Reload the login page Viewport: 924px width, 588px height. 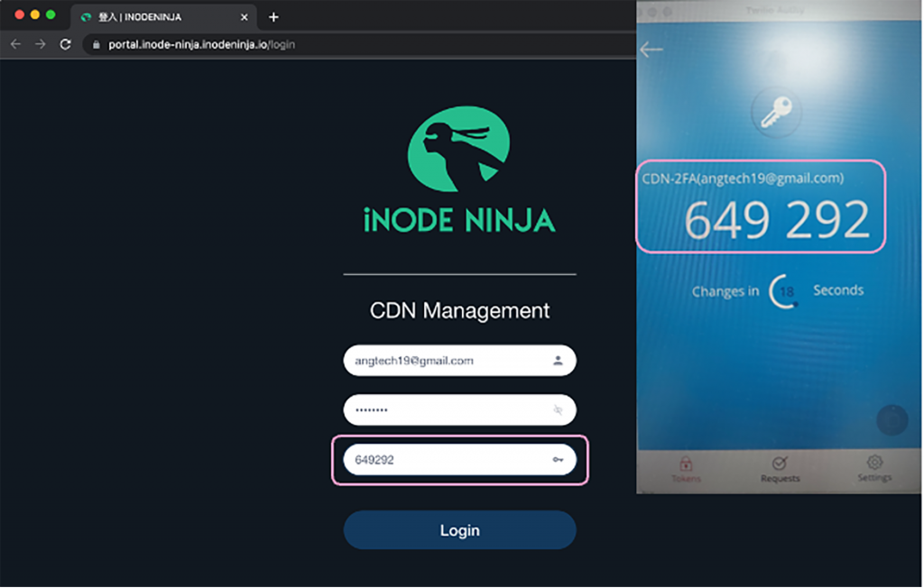[x=65, y=44]
